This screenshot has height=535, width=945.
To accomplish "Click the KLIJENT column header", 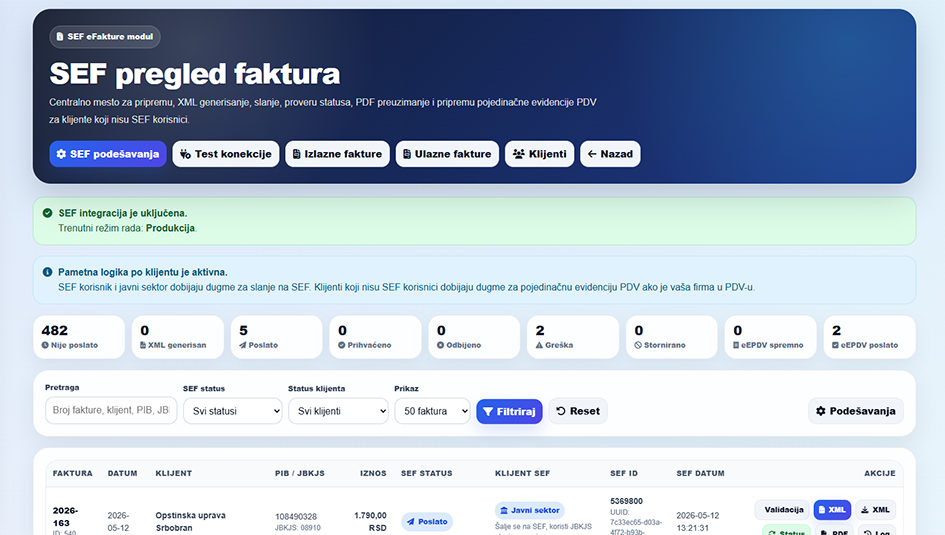I will pos(174,474).
